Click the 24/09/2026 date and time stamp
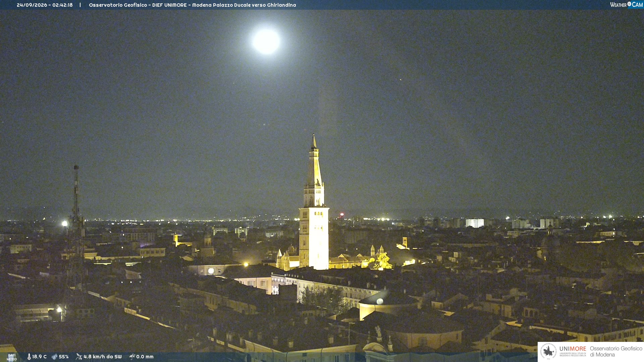Screen dimensions: 644x362 [45, 5]
